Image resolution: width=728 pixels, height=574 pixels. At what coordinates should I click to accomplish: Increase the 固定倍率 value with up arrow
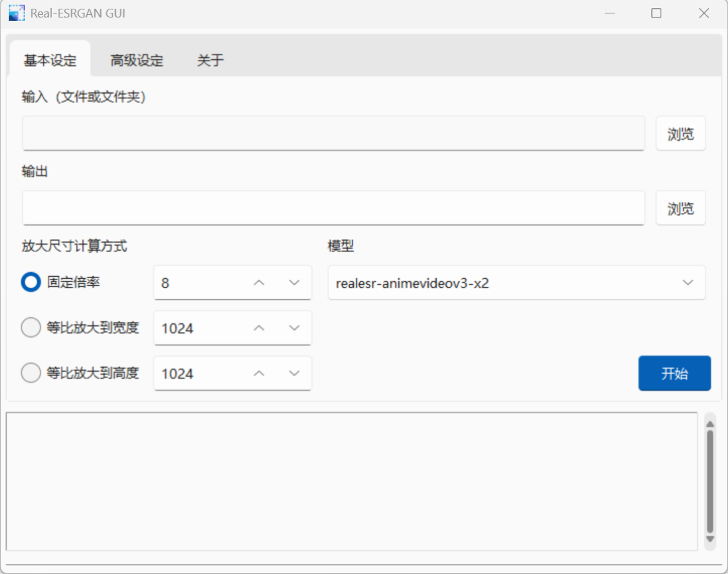coord(259,282)
